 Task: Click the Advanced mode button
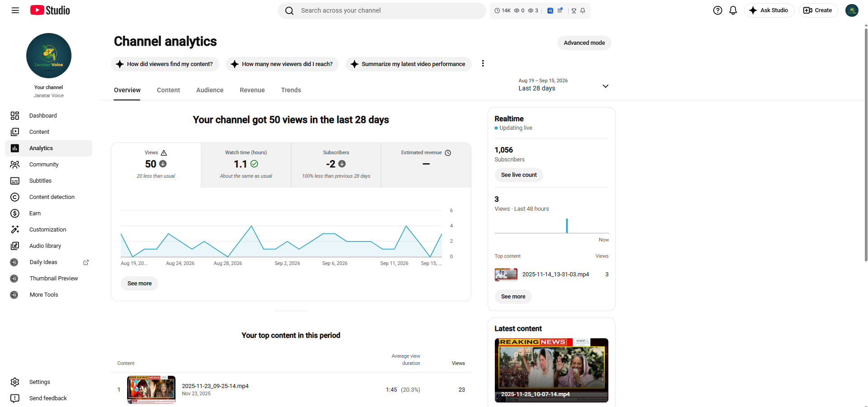(584, 43)
